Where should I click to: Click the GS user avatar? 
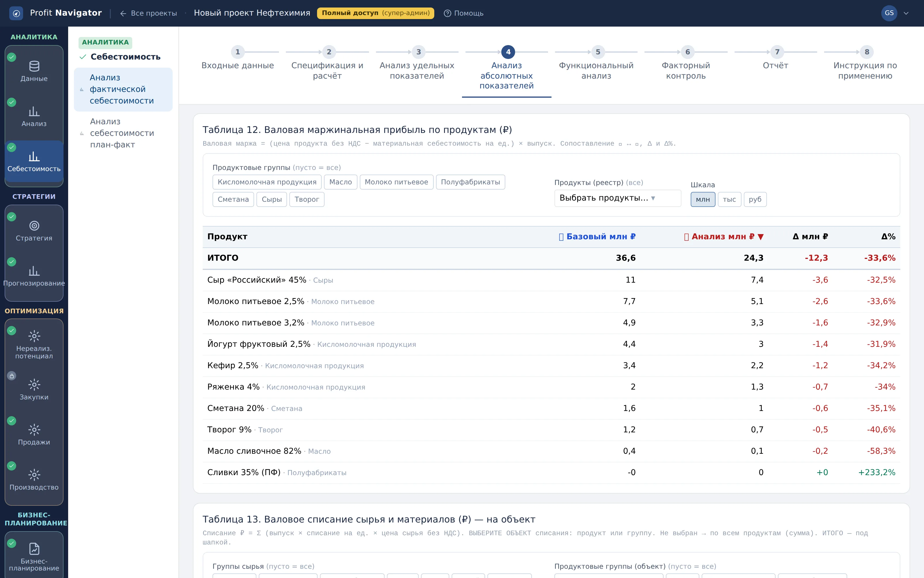pyautogui.click(x=889, y=13)
